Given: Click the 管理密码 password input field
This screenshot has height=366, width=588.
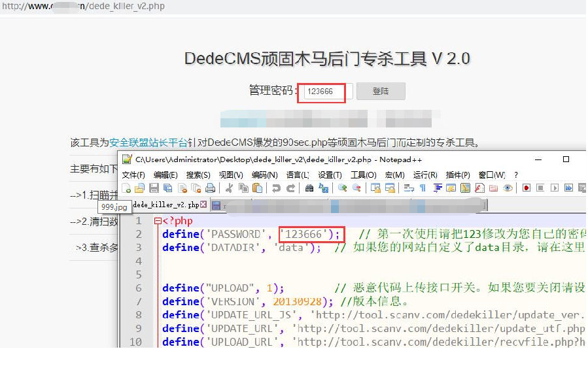Looking at the screenshot, I should click(x=328, y=91).
